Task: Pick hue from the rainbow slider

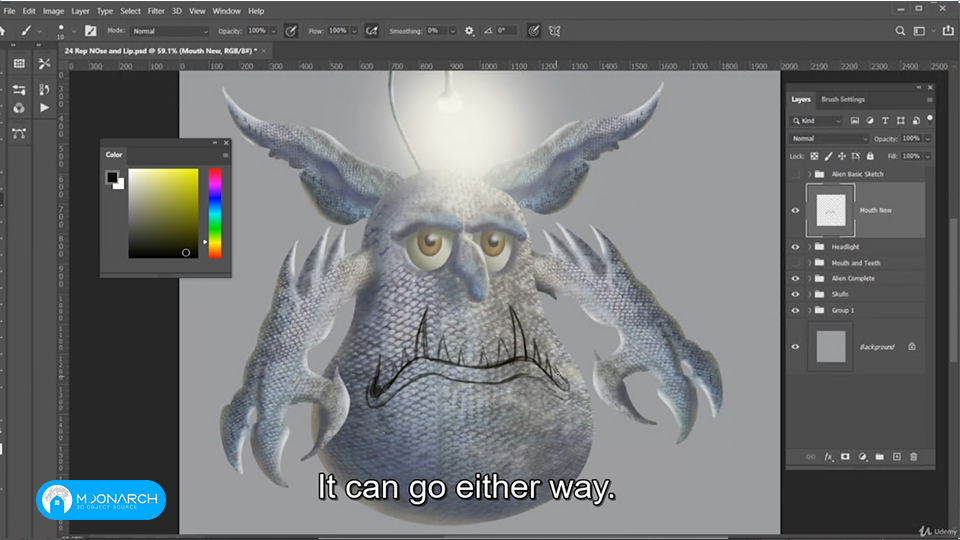Action: coord(215,213)
